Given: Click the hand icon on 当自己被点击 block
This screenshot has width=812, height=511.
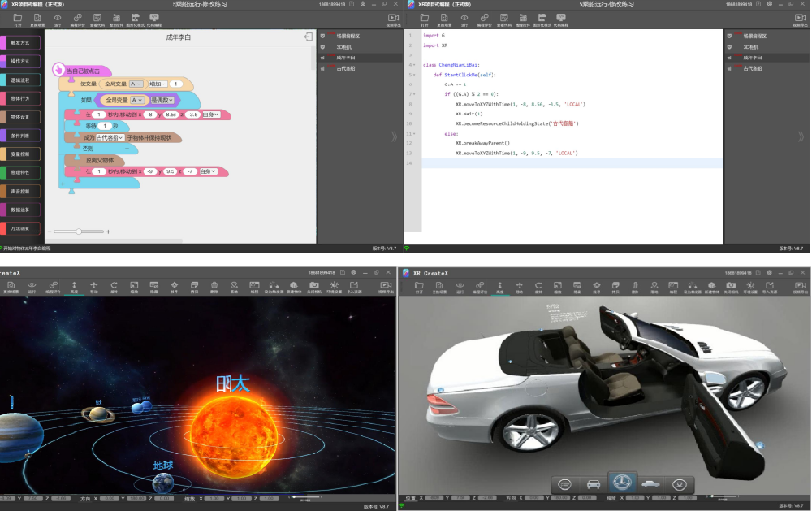Looking at the screenshot, I should point(58,71).
